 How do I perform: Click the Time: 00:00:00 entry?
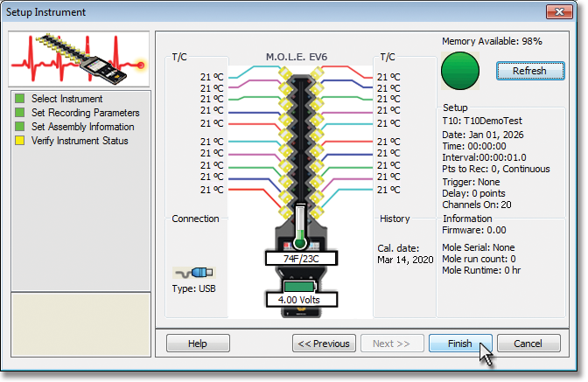[474, 146]
